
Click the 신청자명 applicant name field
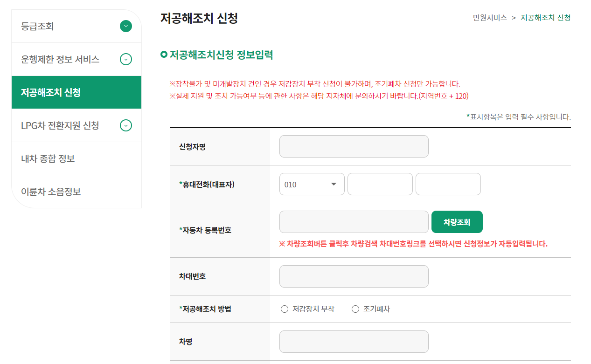pos(354,146)
